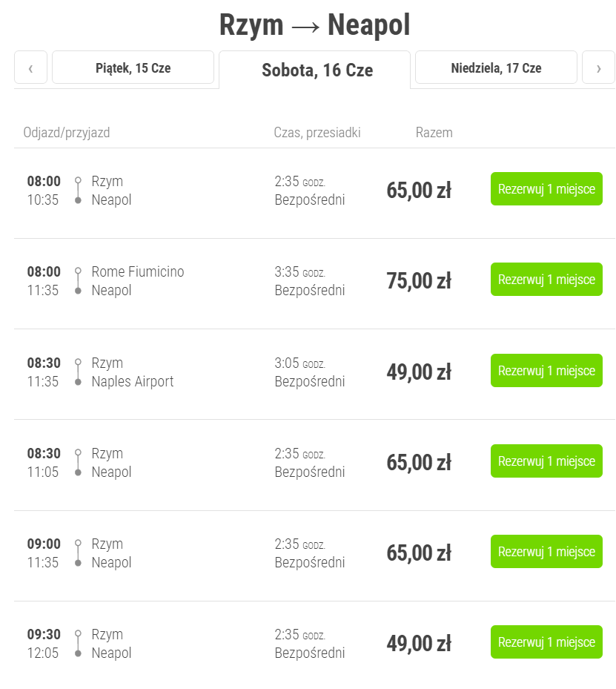Click the route icon for 09:00 trip

78,553
